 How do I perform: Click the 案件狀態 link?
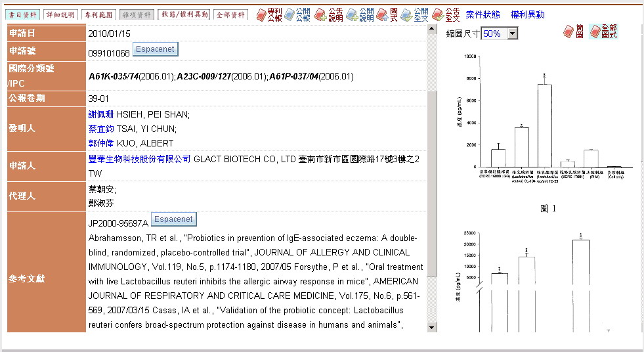(x=483, y=14)
